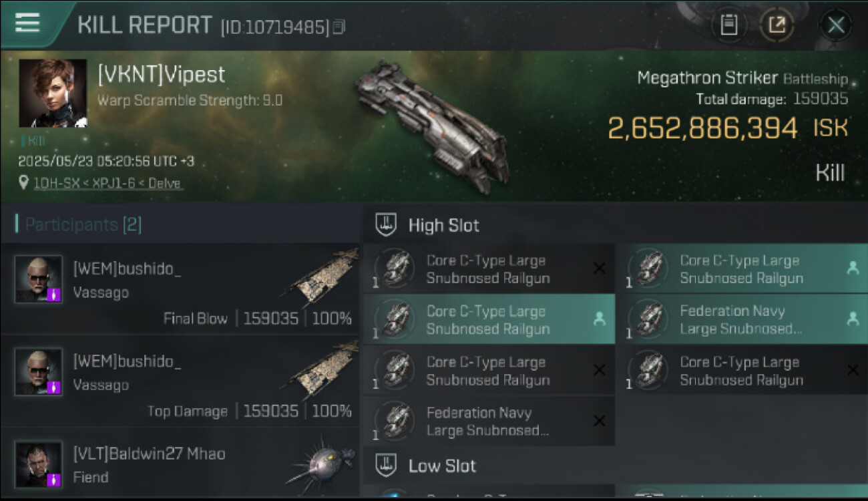Copy the kill report ID

click(x=339, y=27)
